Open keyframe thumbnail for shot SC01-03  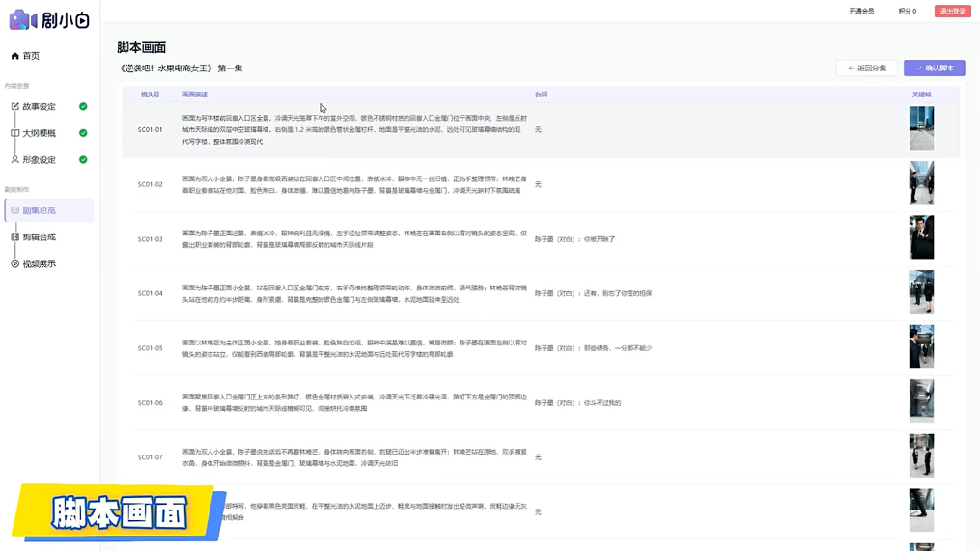click(x=921, y=238)
